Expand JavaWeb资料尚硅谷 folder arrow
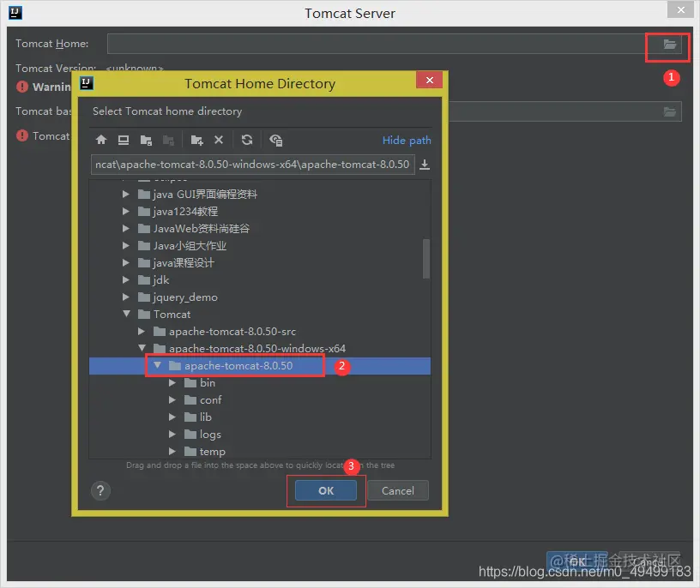700x588 pixels. (x=126, y=228)
